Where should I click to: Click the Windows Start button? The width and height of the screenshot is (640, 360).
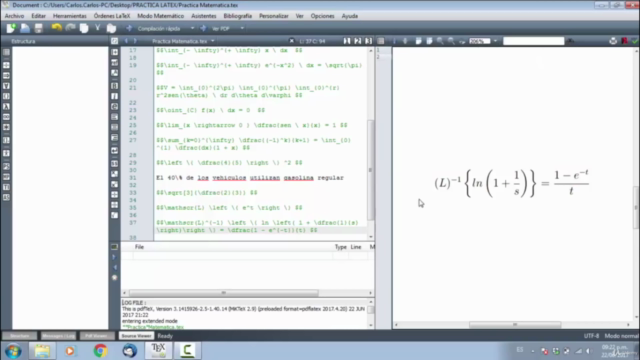click(13, 351)
